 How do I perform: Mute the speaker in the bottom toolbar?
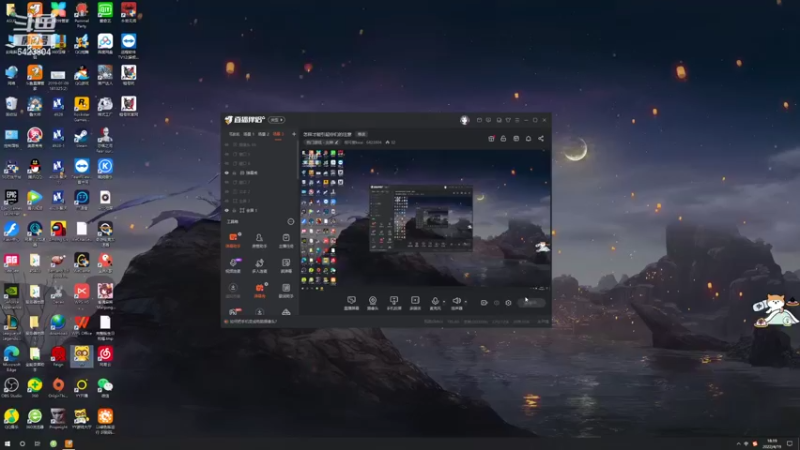(456, 303)
